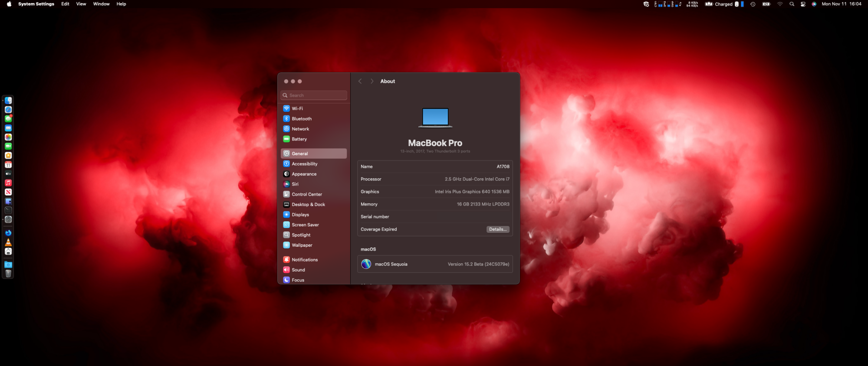This screenshot has width=868, height=366.
Task: Open Focus settings pane
Action: pyautogui.click(x=314, y=280)
